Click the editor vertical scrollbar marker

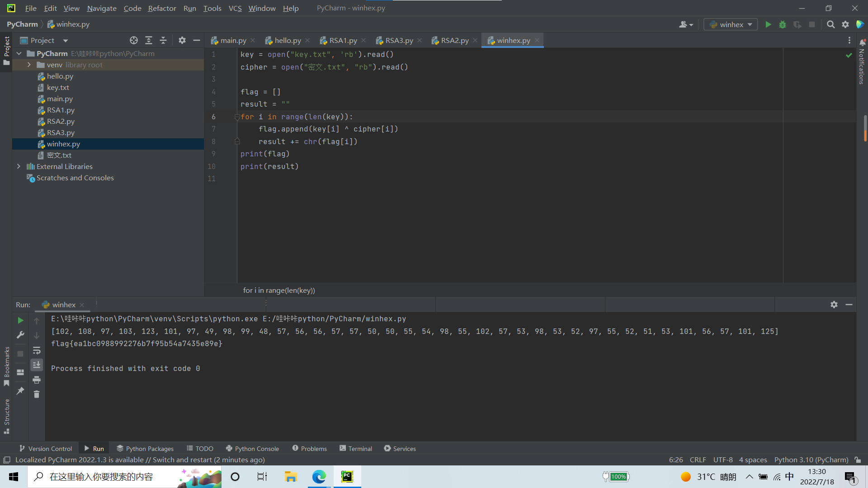[865, 128]
